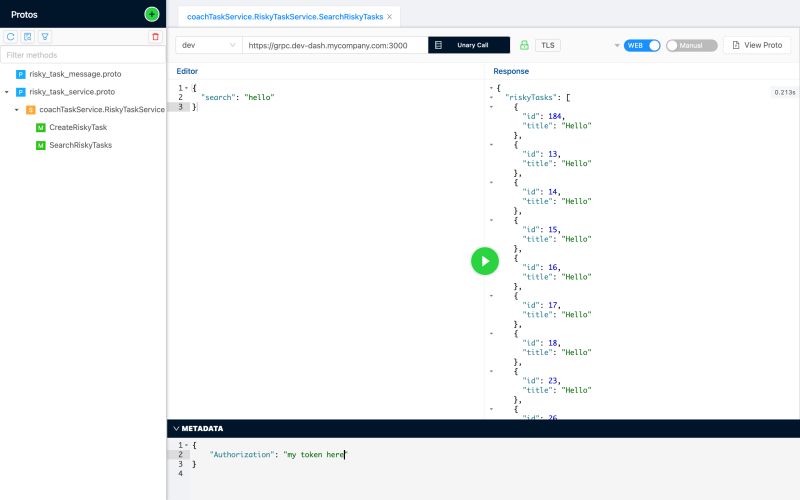This screenshot has width=800, height=500.
Task: Close the SearchRiskyTasks tab
Action: click(x=390, y=17)
